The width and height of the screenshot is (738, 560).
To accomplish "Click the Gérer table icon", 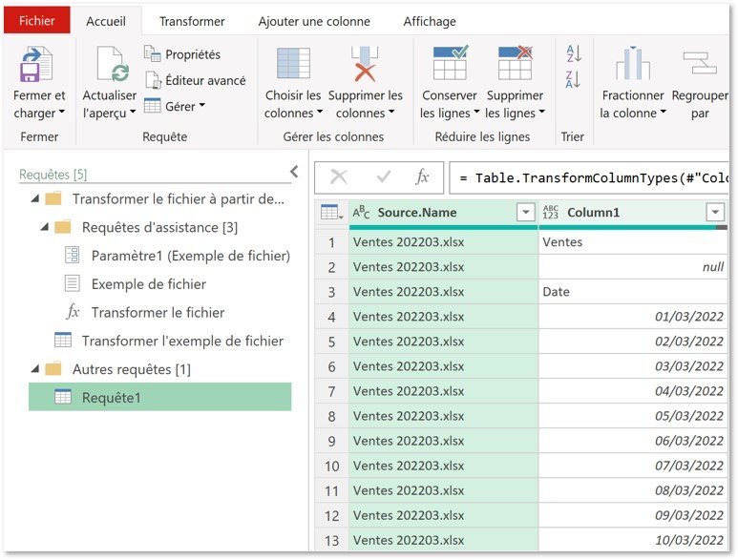I will [x=152, y=106].
